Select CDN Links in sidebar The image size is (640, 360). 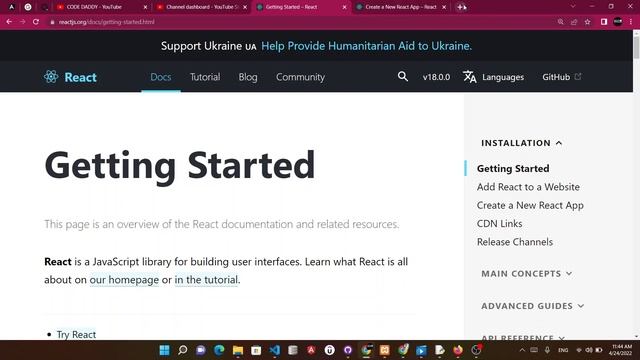click(x=500, y=224)
